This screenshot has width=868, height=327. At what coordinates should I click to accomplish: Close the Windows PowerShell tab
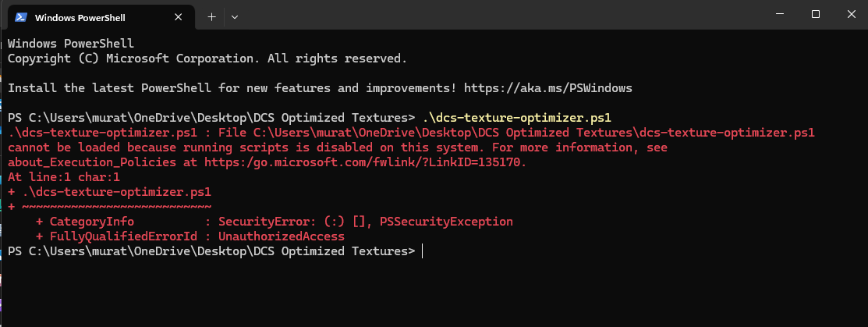tap(179, 17)
